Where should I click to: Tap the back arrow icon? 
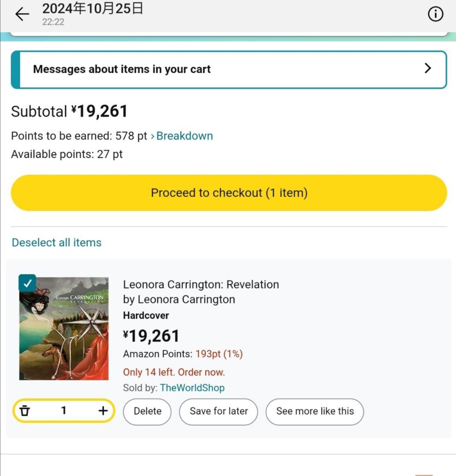[x=22, y=15]
